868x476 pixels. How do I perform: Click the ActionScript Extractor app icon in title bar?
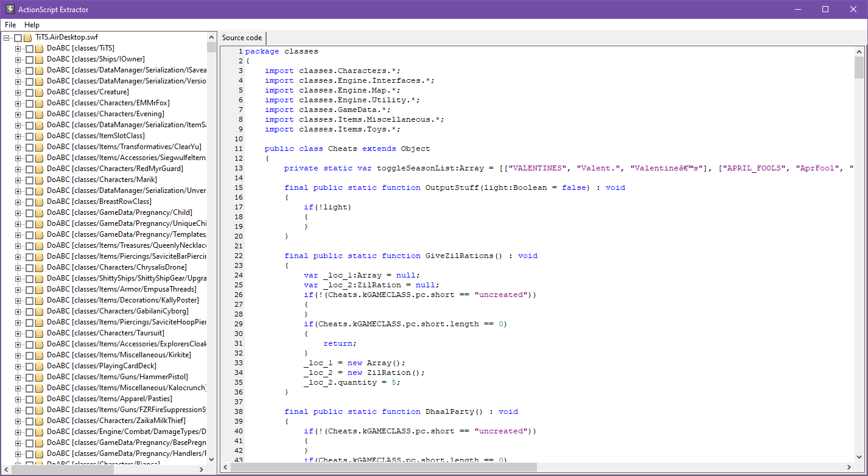tap(10, 9)
